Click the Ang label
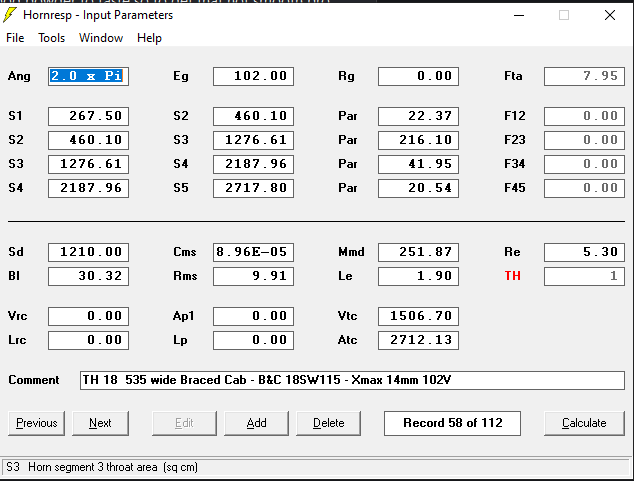This screenshot has height=481, width=634. (x=19, y=76)
